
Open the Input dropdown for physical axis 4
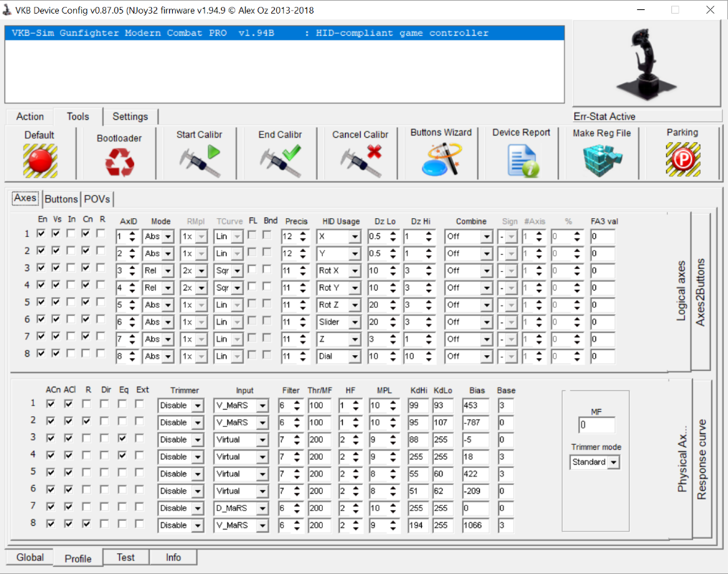point(263,457)
